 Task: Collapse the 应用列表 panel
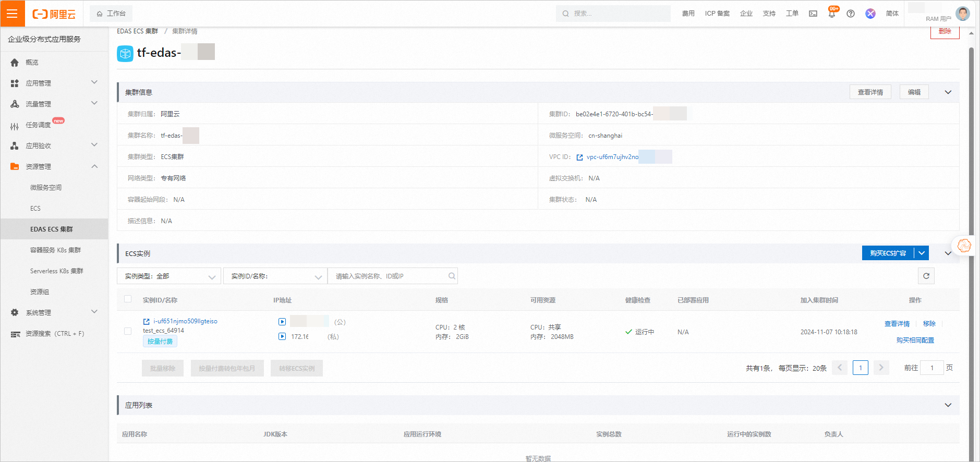click(948, 405)
